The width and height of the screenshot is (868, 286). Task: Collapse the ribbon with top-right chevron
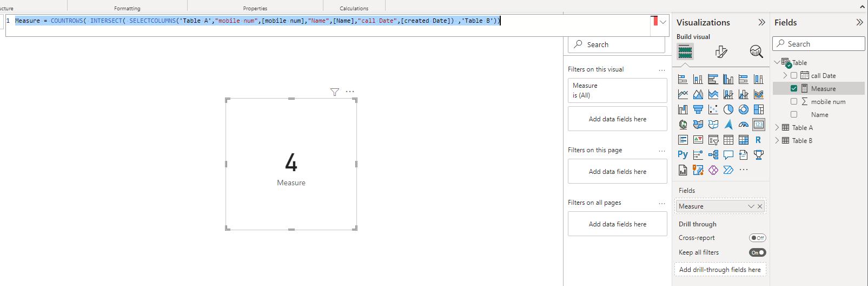[862, 6]
